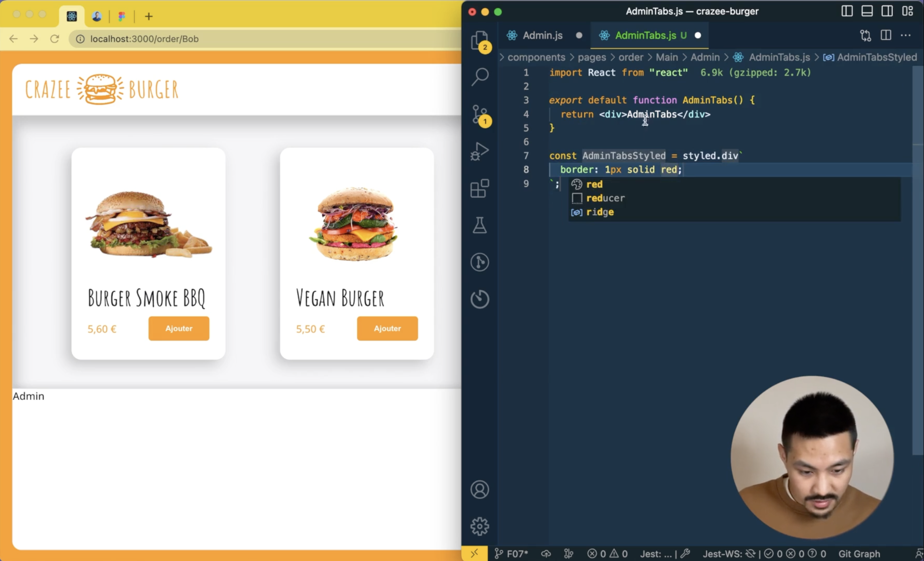Image resolution: width=924 pixels, height=561 pixels.
Task: Open the Testing flask icon
Action: [x=480, y=225]
